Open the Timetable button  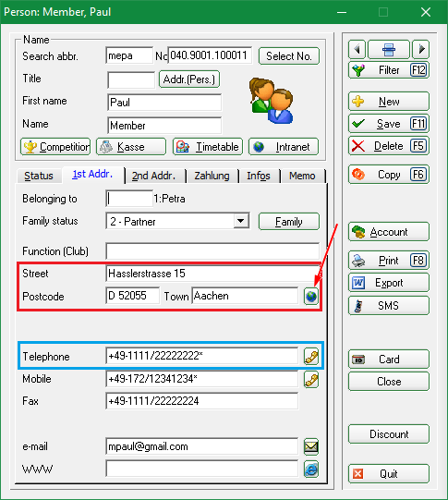[x=208, y=147]
